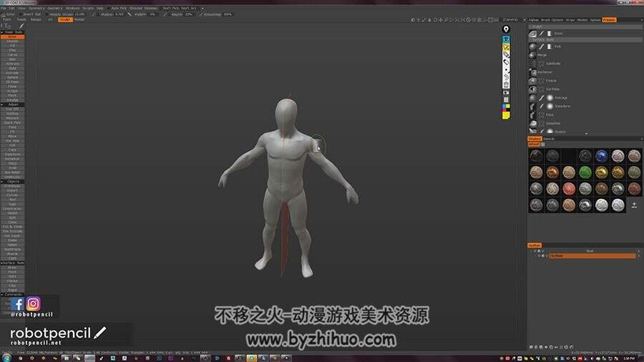This screenshot has height=362, width=644.
Task: Apply the Decimator brush preset
Action: pyautogui.click(x=545, y=72)
